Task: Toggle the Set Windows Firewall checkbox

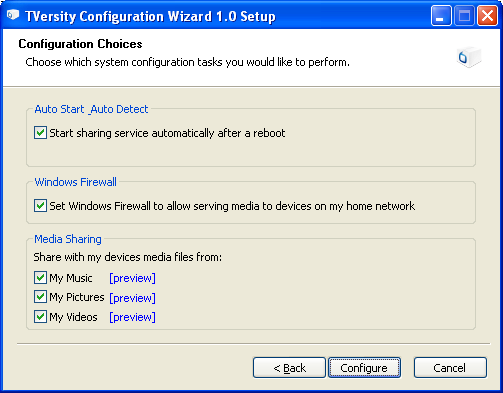Action: point(40,206)
